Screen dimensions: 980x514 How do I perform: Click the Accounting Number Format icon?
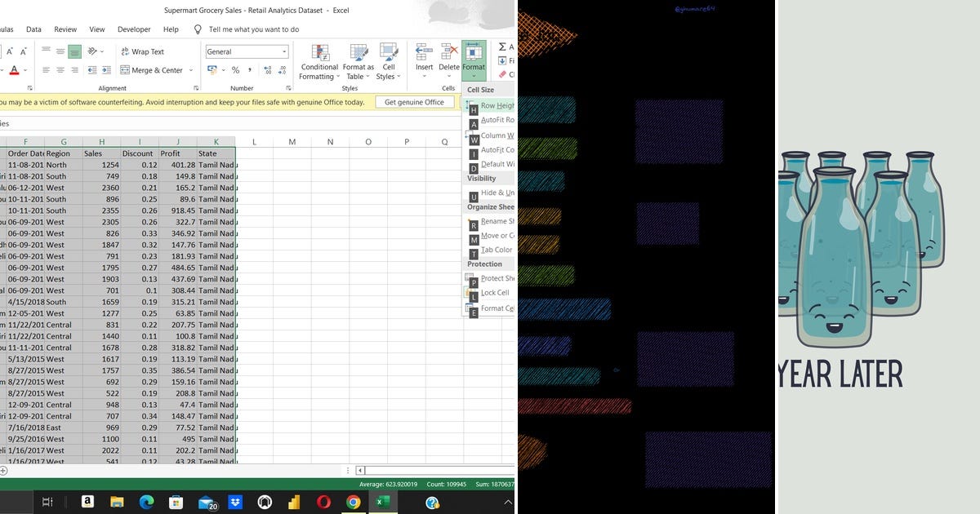coord(212,70)
